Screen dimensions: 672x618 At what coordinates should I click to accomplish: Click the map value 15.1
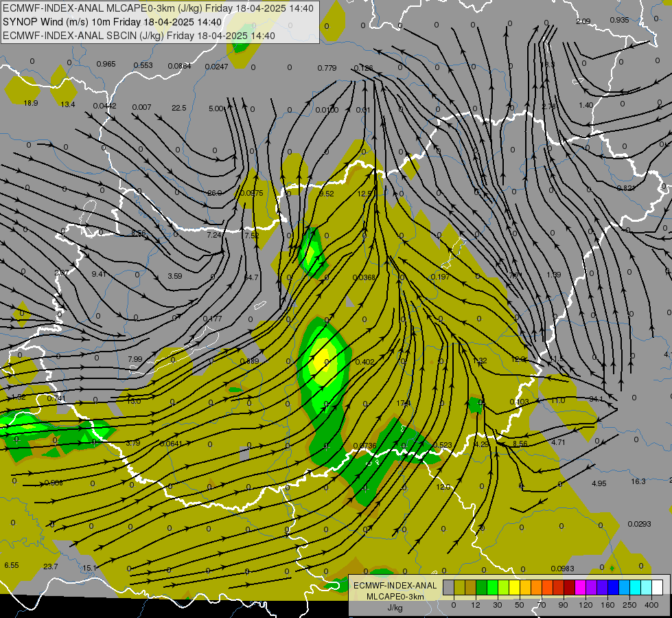pos(89,568)
